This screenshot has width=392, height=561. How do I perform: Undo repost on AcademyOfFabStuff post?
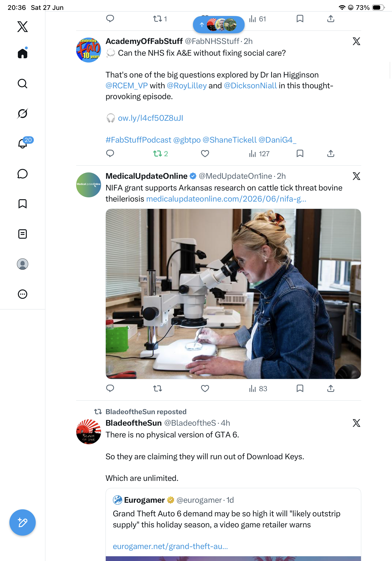[x=160, y=153]
